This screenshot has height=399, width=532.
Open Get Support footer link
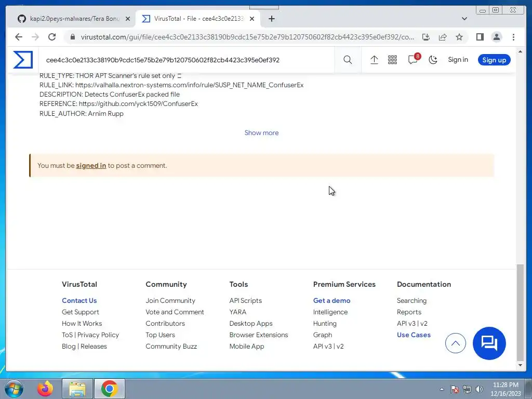81,312
